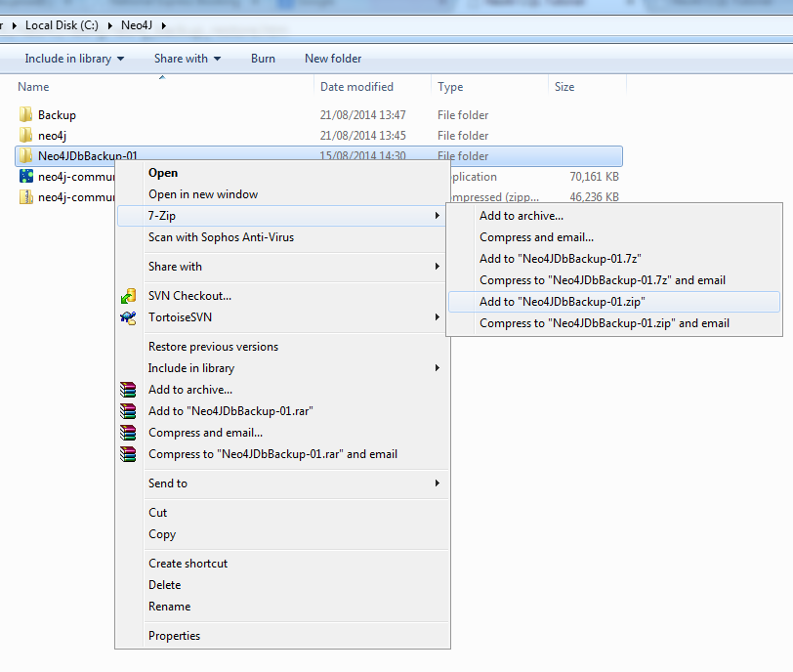793x672 pixels.
Task: Expand the TortoiseSVN submenu arrow
Action: (437, 317)
